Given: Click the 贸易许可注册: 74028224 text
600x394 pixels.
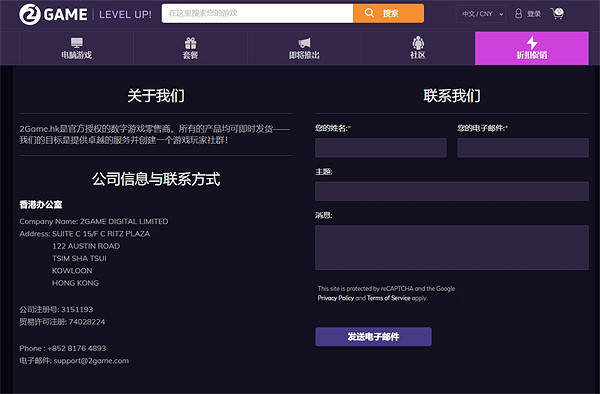Looking at the screenshot, I should pyautogui.click(x=62, y=322).
